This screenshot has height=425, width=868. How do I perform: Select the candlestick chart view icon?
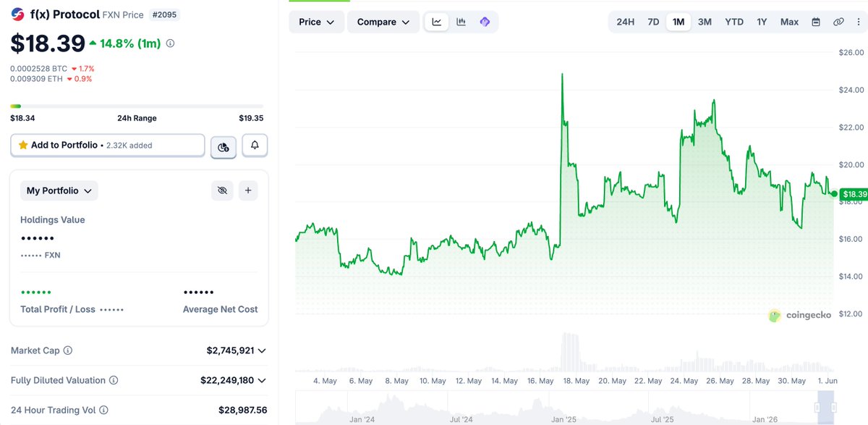pyautogui.click(x=461, y=22)
